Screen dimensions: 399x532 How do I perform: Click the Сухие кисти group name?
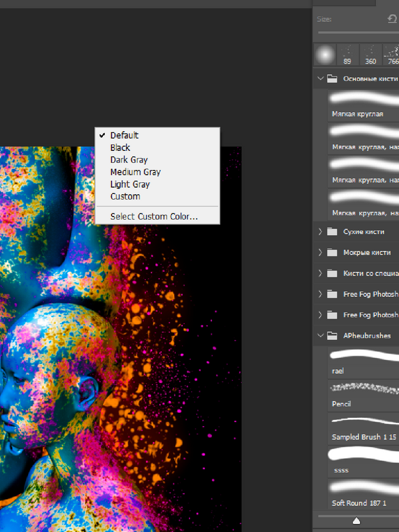tap(363, 232)
